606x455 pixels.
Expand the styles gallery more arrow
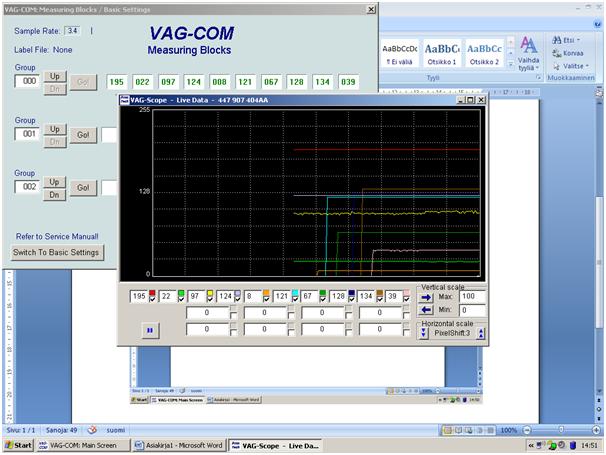[511, 63]
